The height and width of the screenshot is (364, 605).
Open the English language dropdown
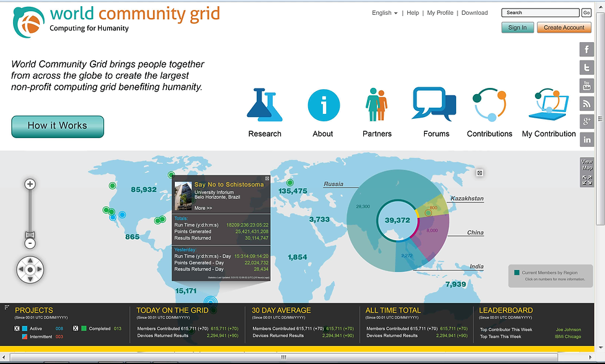pos(384,13)
